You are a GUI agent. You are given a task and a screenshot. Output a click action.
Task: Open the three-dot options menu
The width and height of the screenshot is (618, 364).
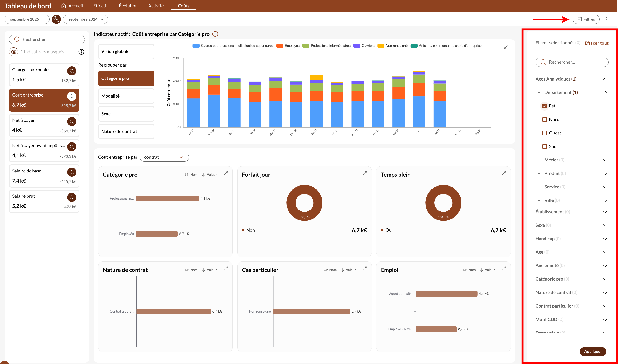(606, 19)
